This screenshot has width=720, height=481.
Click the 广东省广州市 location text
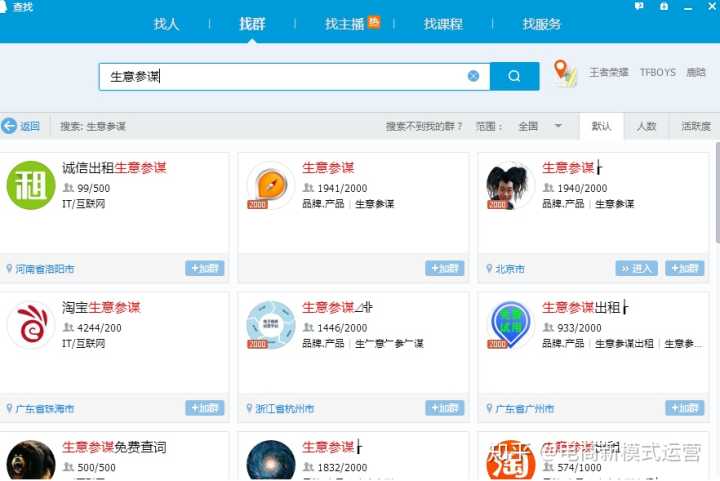point(525,408)
